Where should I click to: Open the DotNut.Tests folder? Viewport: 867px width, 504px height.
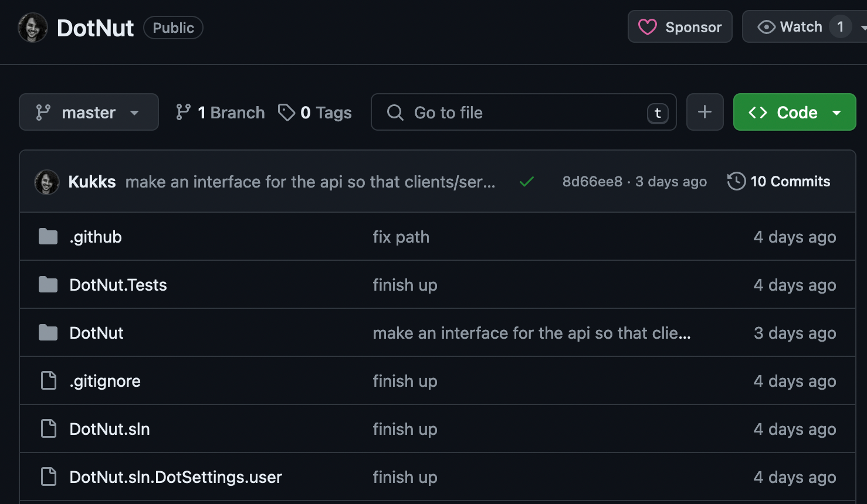pos(118,285)
